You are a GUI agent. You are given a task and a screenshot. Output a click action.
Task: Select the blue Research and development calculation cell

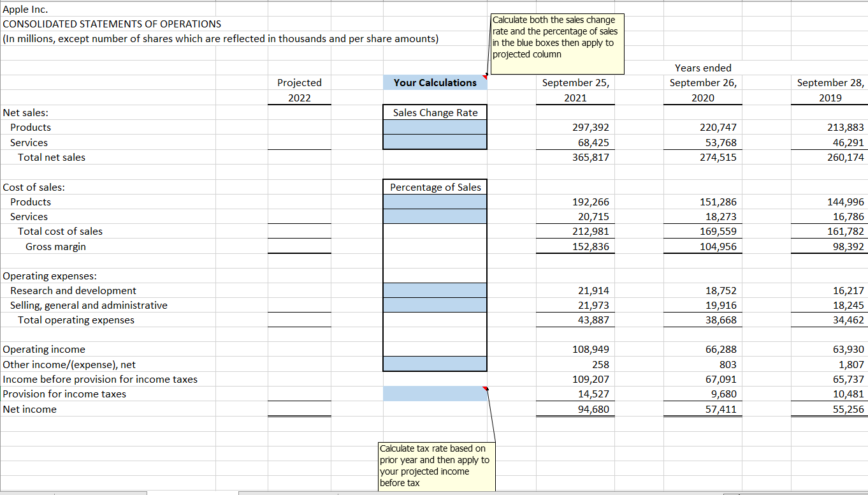pyautogui.click(x=435, y=290)
